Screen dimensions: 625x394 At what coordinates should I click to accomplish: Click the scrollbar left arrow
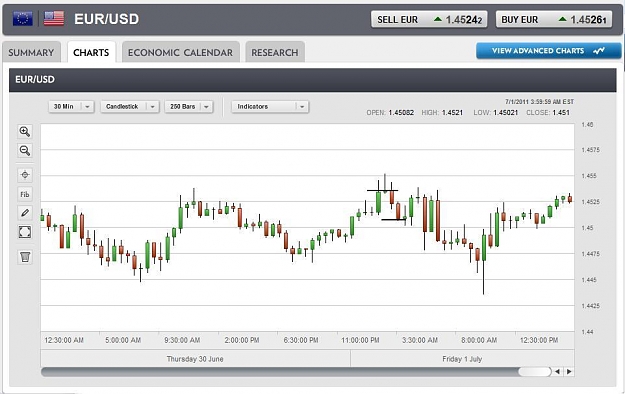pyautogui.click(x=557, y=372)
